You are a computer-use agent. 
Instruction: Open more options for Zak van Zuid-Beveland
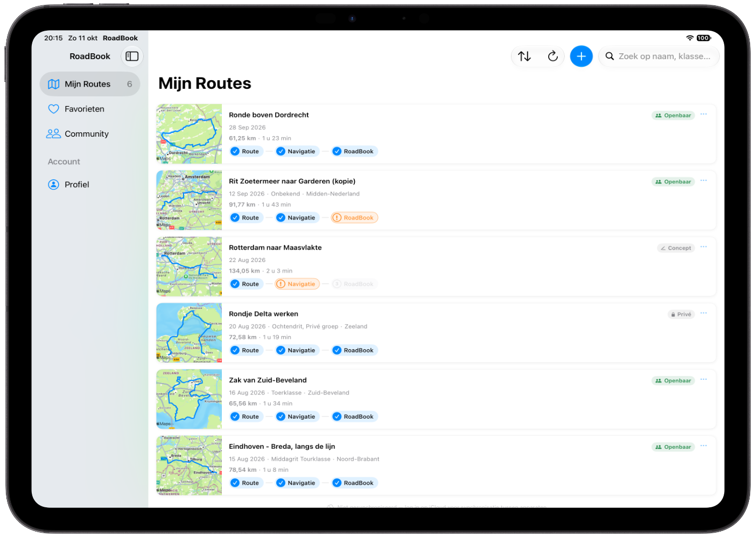point(704,380)
